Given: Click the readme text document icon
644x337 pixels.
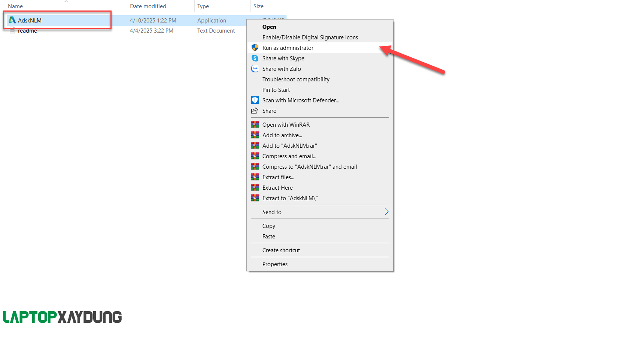Looking at the screenshot, I should [x=12, y=30].
